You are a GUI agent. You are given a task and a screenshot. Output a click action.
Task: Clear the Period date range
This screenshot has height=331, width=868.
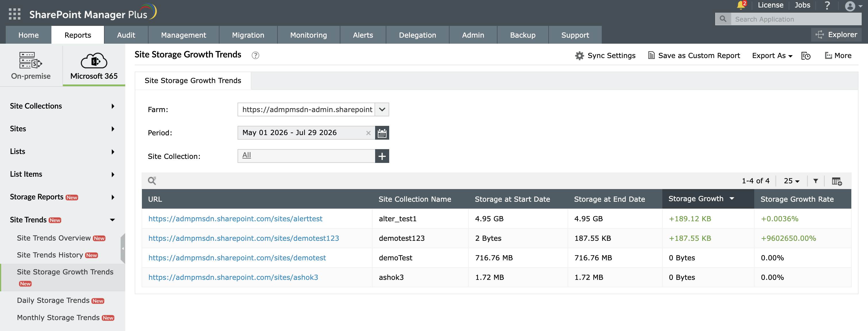pyautogui.click(x=368, y=133)
